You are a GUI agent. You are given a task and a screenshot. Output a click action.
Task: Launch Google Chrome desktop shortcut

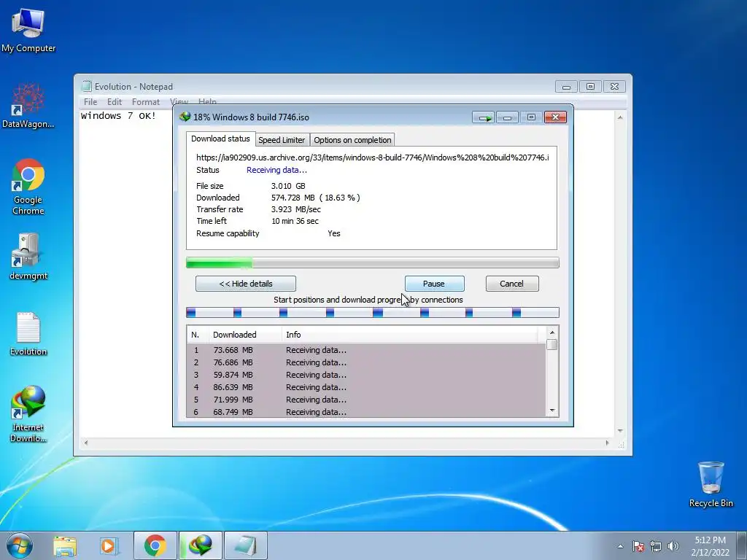[x=28, y=187]
